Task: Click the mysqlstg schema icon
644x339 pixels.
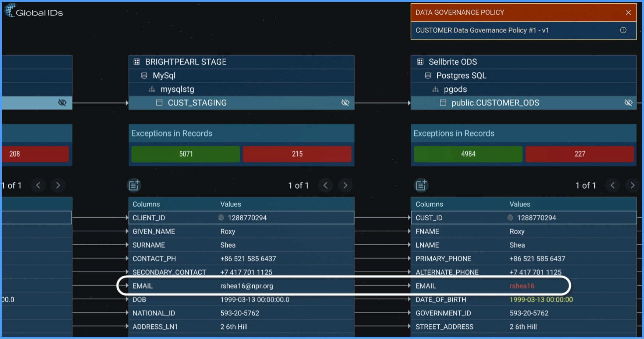Action: 152,89
